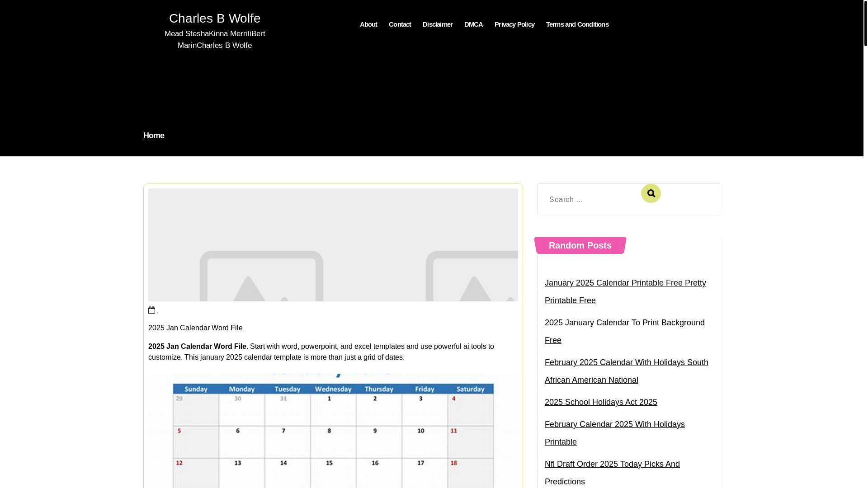Open the DMCA page
Screen dimensions: 868x488
[473, 24]
